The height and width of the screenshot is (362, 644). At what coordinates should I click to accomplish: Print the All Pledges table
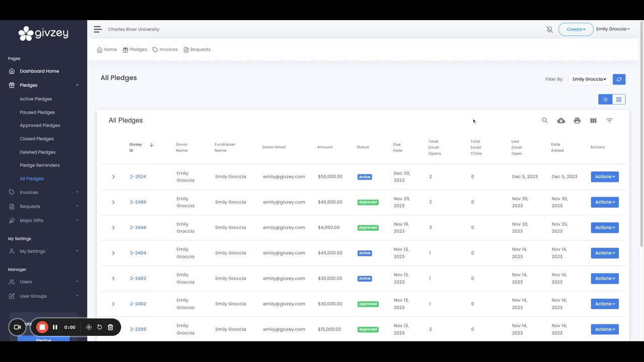click(577, 121)
